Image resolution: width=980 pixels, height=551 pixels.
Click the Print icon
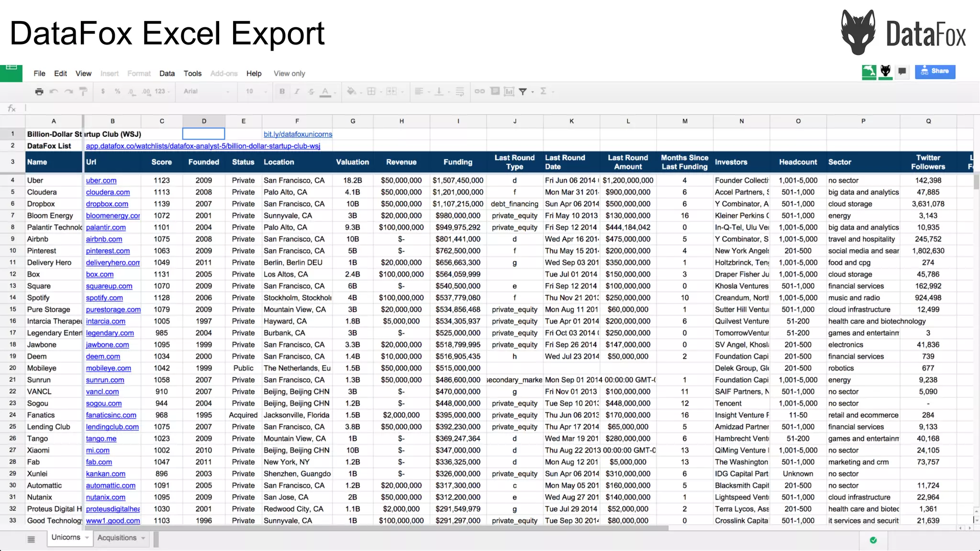(39, 91)
